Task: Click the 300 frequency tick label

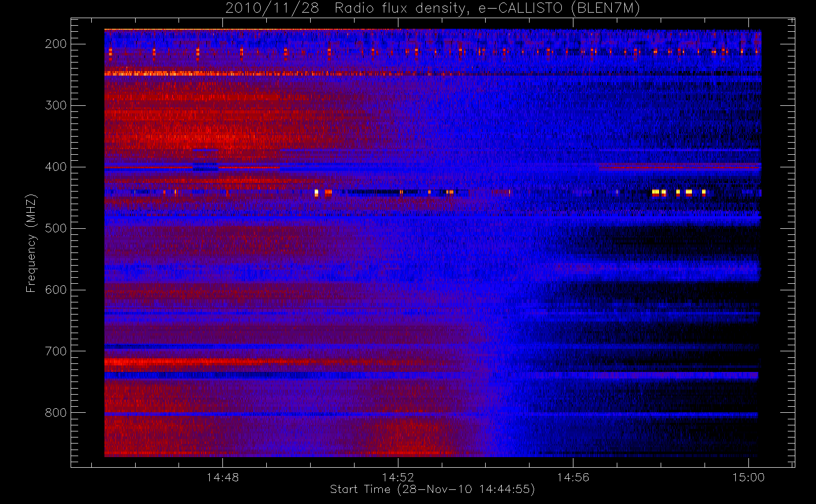Action: (x=55, y=105)
